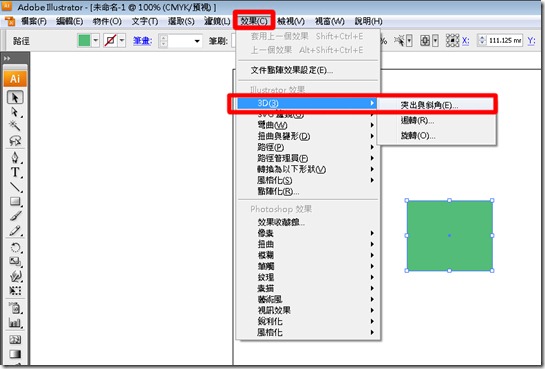The height and width of the screenshot is (369, 545).
Task: Click the Y: coordinate link
Action: click(531, 41)
